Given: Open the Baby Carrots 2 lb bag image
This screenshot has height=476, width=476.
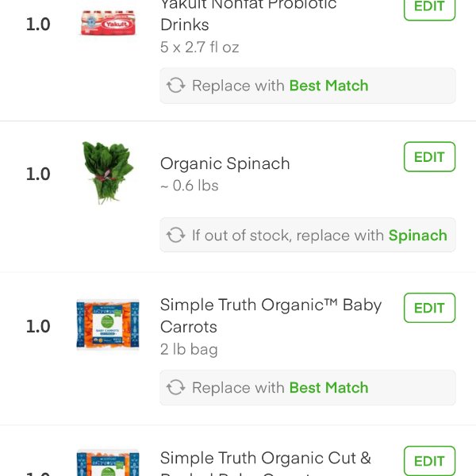Looking at the screenshot, I should point(108,325).
